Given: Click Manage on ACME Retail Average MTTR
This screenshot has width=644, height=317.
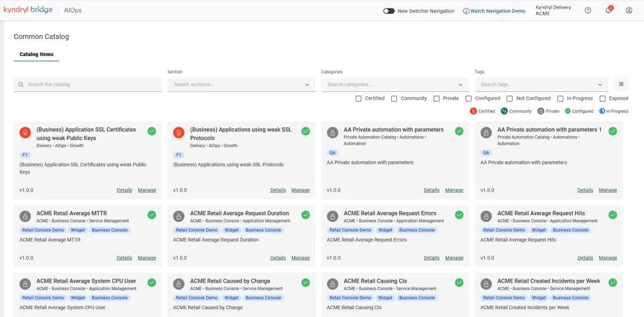Looking at the screenshot, I should [x=147, y=258].
